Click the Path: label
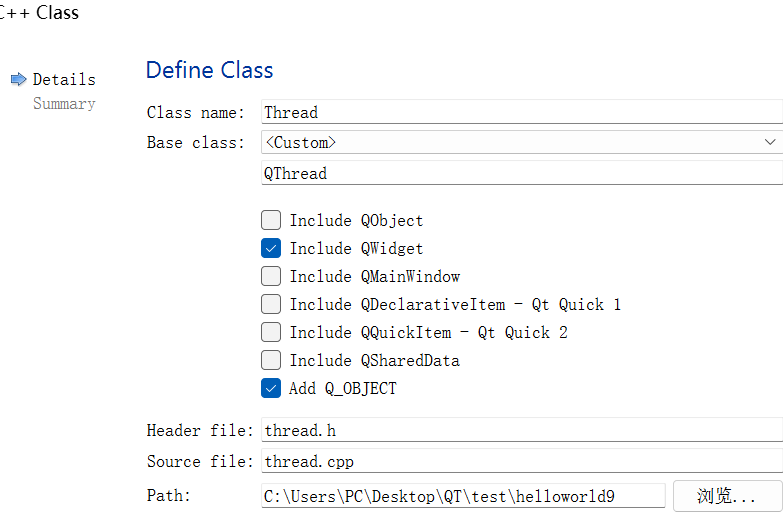 pos(169,496)
